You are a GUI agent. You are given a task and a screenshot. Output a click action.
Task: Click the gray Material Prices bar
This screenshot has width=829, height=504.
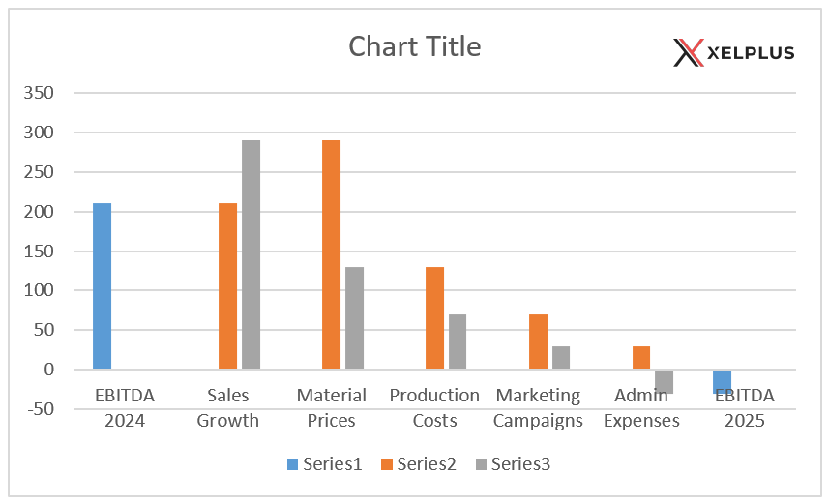[x=354, y=317]
